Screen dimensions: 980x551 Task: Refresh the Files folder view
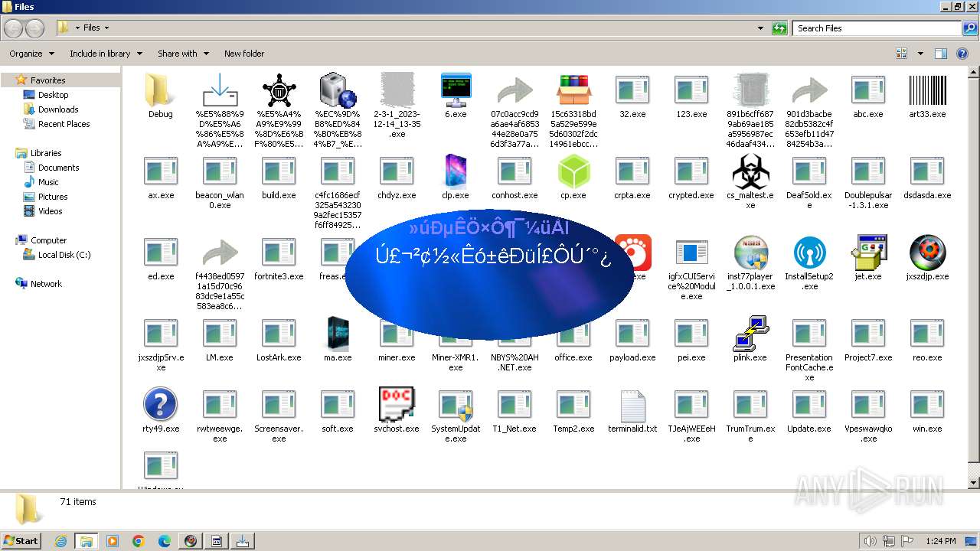[x=779, y=28]
